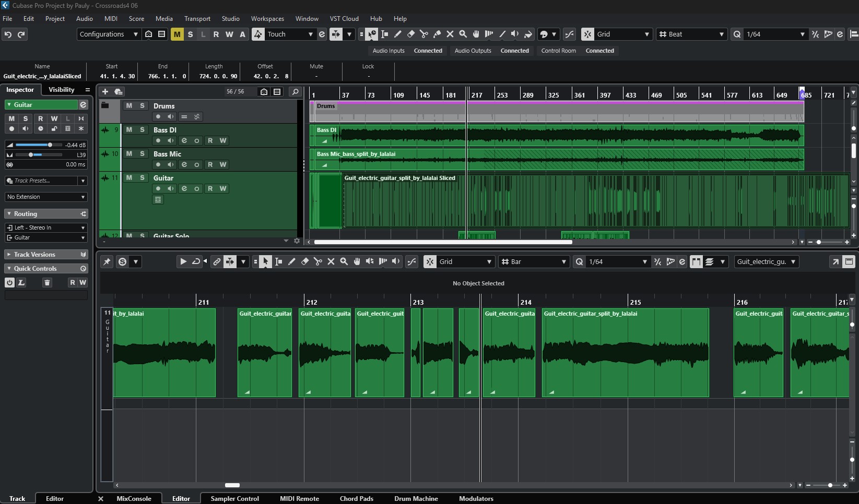The width and height of the screenshot is (859, 504).
Task: Open the Grid snap type dropdown in main toolbar
Action: pyautogui.click(x=623, y=34)
